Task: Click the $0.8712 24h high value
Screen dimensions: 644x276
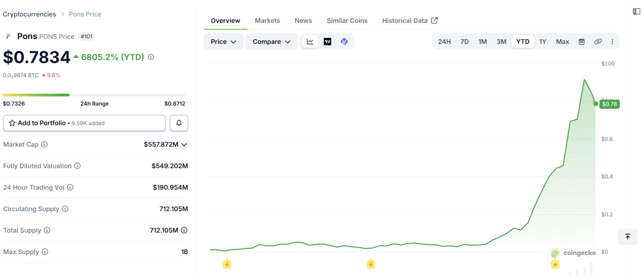Action: (175, 104)
